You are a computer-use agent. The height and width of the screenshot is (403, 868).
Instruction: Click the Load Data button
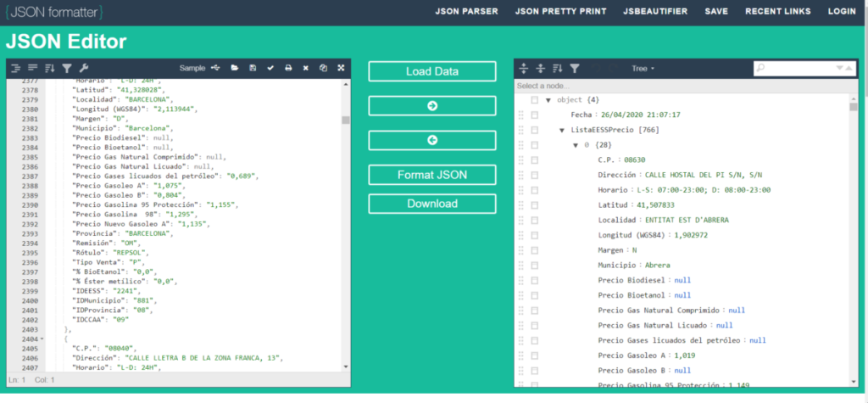click(432, 71)
